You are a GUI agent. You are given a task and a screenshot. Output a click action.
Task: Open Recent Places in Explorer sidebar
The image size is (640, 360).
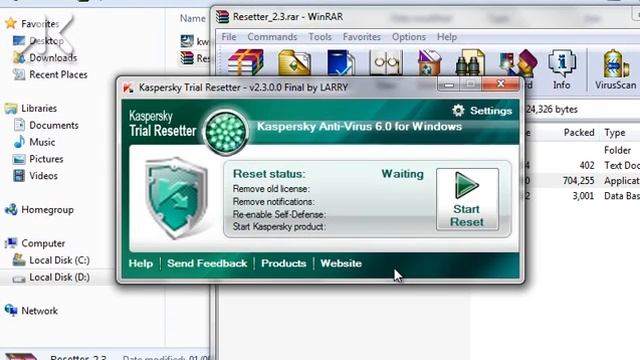(58, 75)
